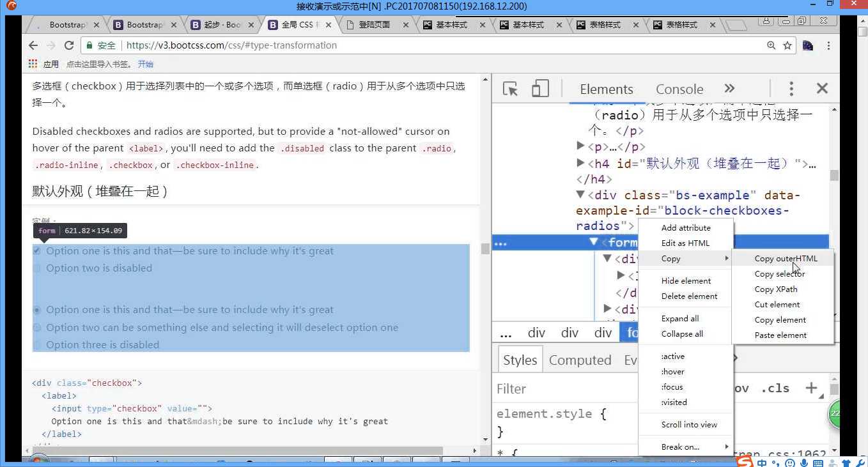Image resolution: width=868 pixels, height=467 pixels.
Task: Expand the <h4 id=默认外观> node
Action: pos(580,163)
